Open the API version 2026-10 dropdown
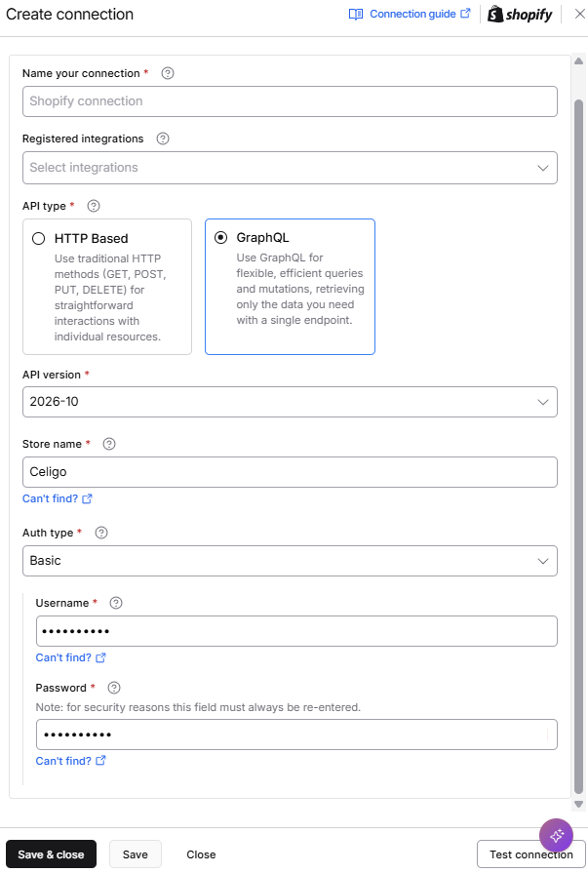 pyautogui.click(x=290, y=402)
